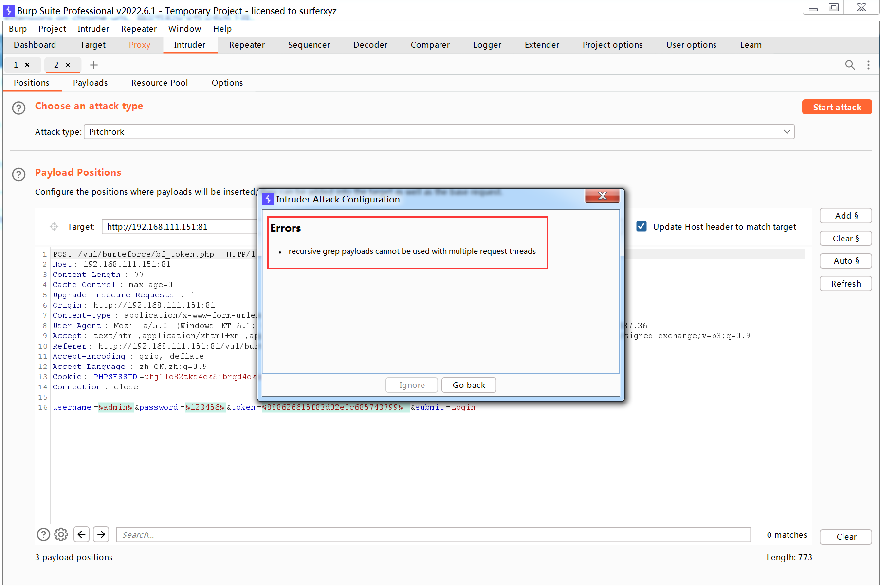Viewport: 880px width, 588px height.
Task: Add a new Intruder tab with plus icon
Action: (x=94, y=65)
